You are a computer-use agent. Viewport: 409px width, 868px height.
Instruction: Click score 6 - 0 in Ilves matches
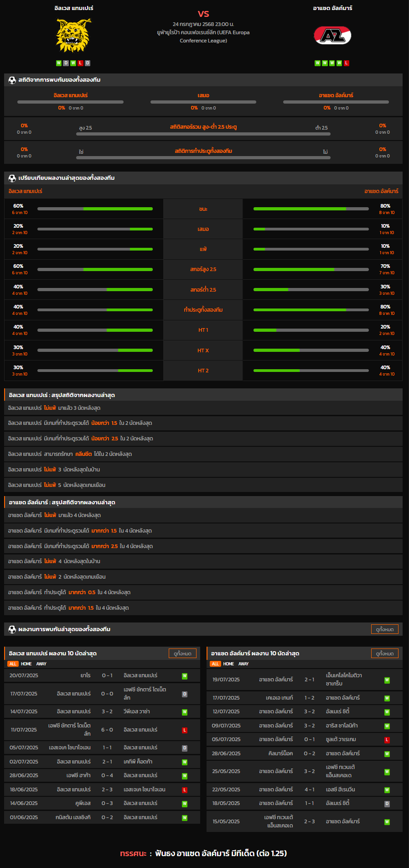click(107, 730)
